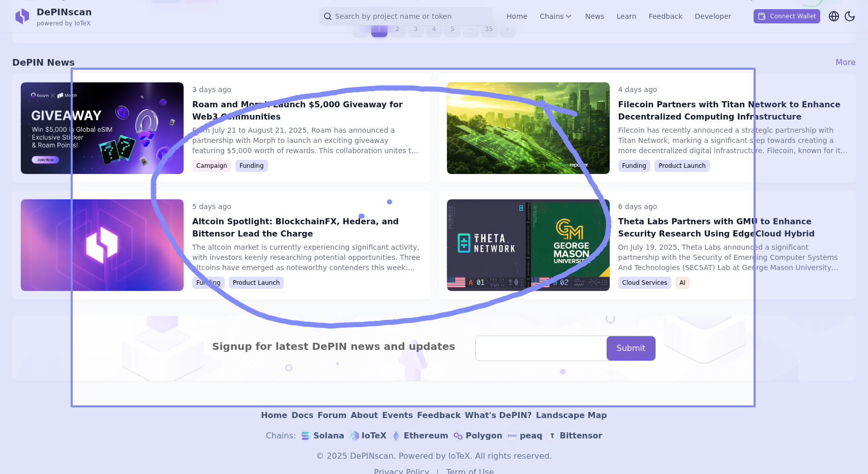Open the Landscape Map footer link
868x474 pixels.
pyautogui.click(x=571, y=416)
